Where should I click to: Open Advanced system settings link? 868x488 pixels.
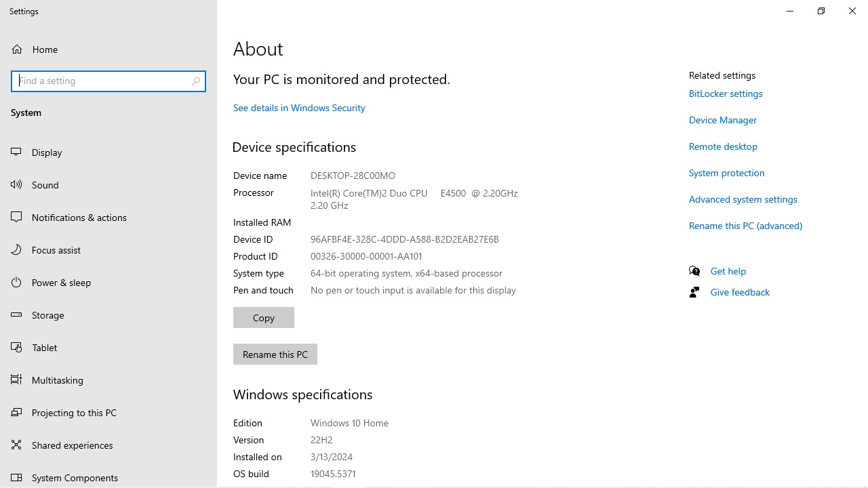pos(743,199)
